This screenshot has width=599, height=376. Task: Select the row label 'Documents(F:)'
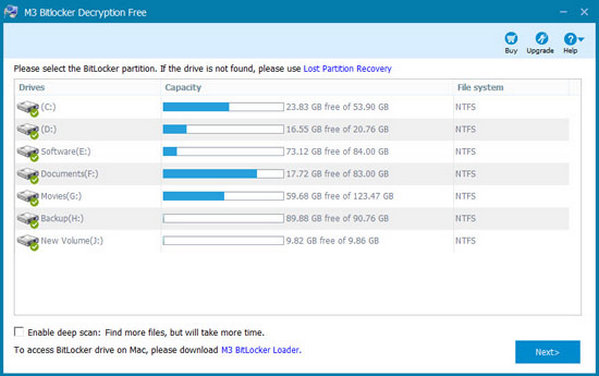point(70,174)
